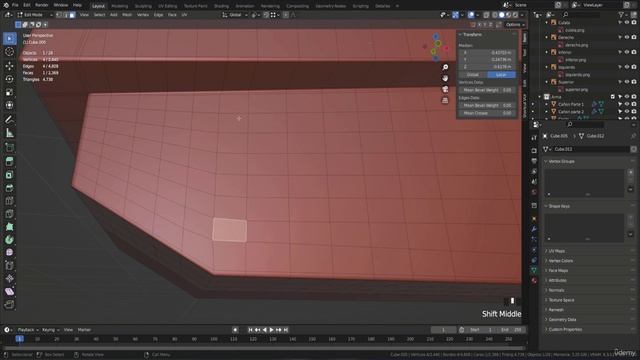Select the Bevel tool
The width and height of the screenshot is (640, 360).
[x=9, y=188]
